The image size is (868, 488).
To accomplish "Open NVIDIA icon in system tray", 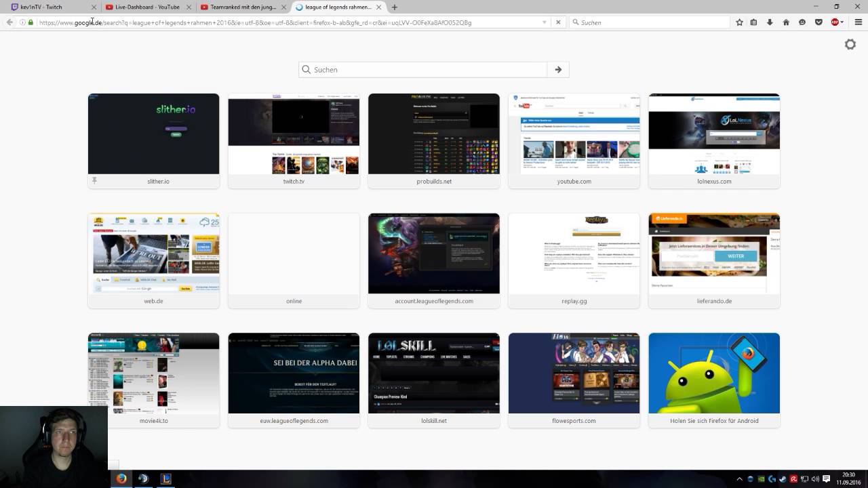I will [x=761, y=479].
